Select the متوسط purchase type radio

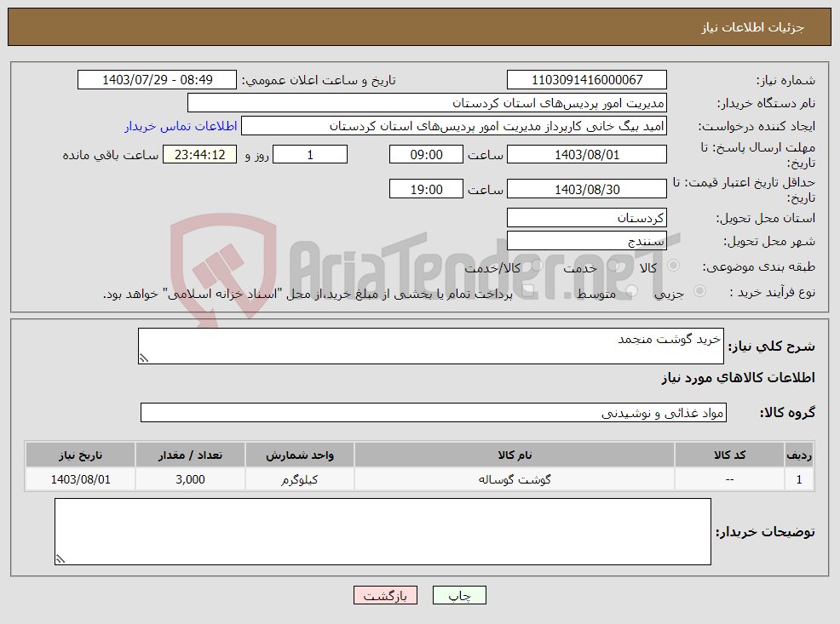pos(631,291)
